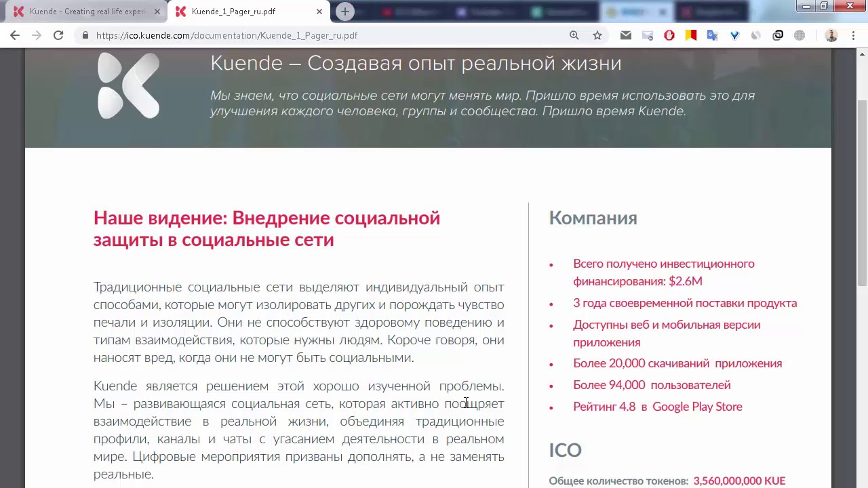Click the forward navigation arrow

pyautogui.click(x=37, y=35)
